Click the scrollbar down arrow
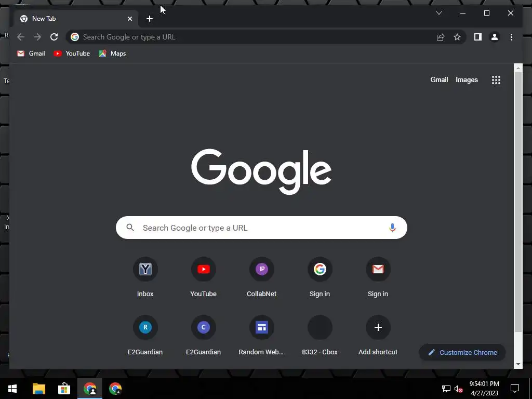This screenshot has width=532, height=399. point(518,364)
